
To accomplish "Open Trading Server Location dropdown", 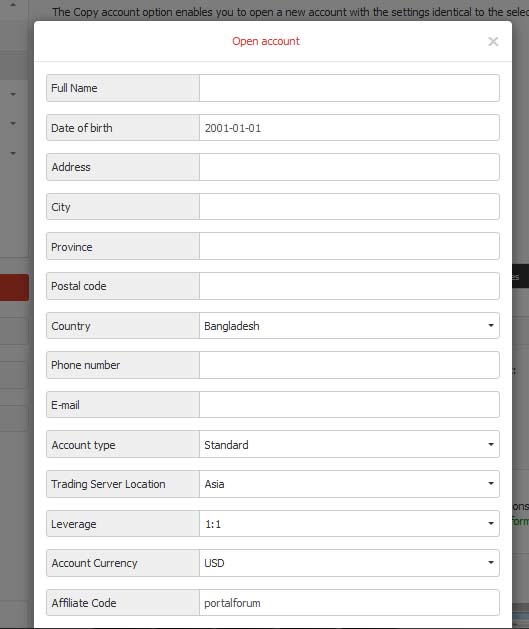I will click(349, 484).
